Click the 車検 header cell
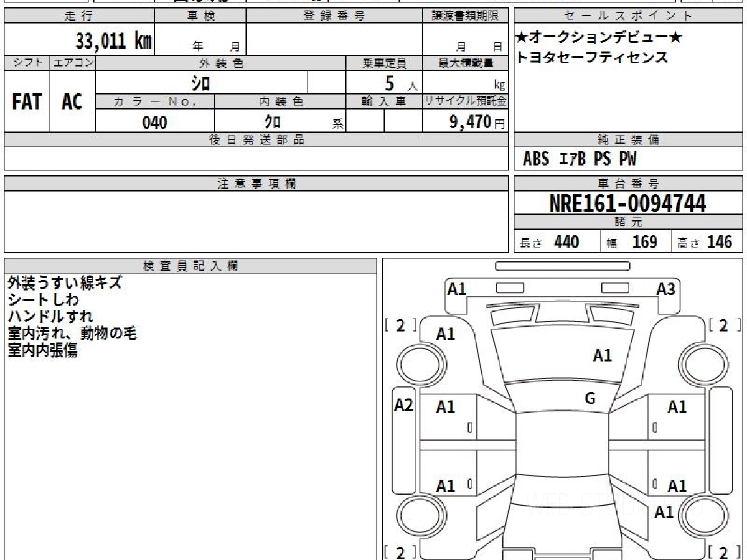The image size is (747, 560). [x=200, y=16]
